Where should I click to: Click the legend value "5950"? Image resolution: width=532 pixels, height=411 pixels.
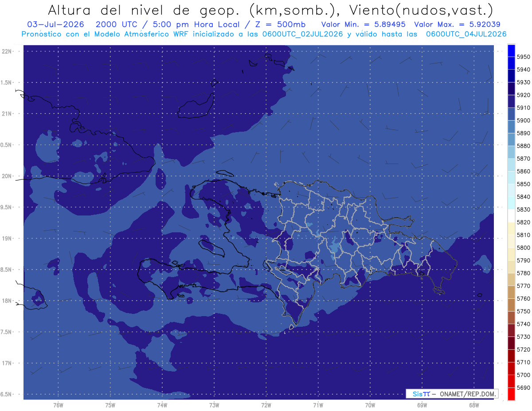point(523,57)
